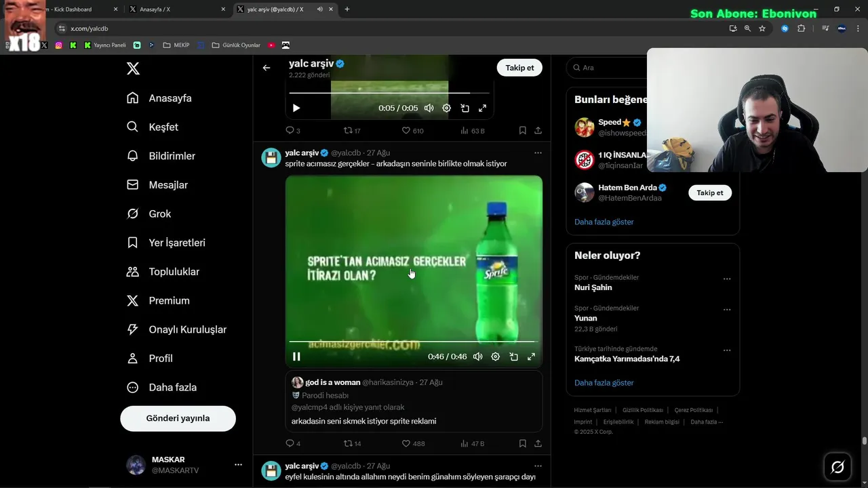Open Profil from the sidebar
Viewport: 868px width, 488px height.
coord(150,359)
